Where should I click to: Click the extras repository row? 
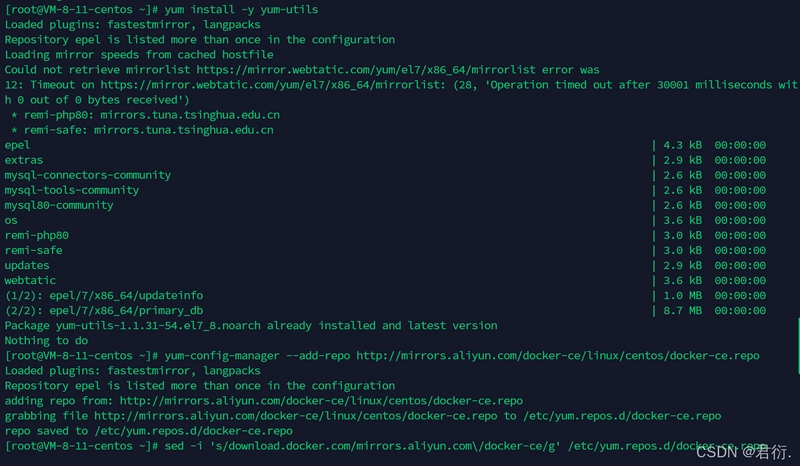[x=385, y=160]
